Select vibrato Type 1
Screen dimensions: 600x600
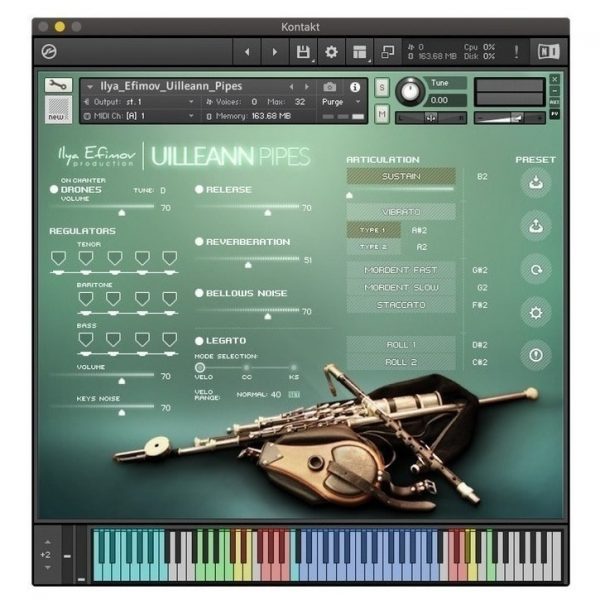[373, 230]
